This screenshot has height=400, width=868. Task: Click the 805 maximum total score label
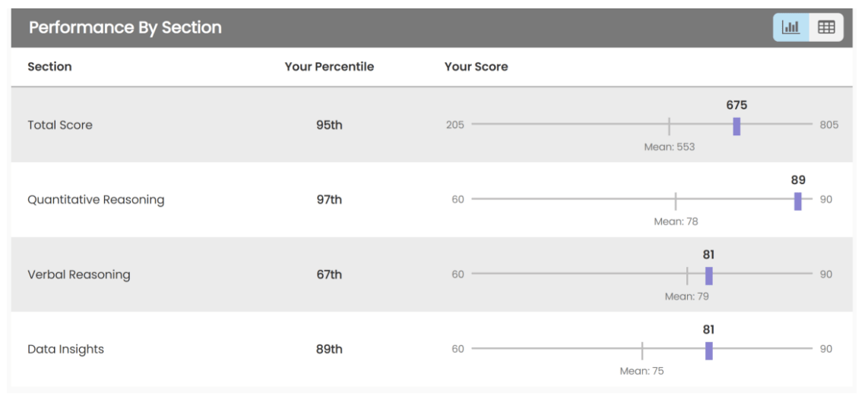(828, 125)
